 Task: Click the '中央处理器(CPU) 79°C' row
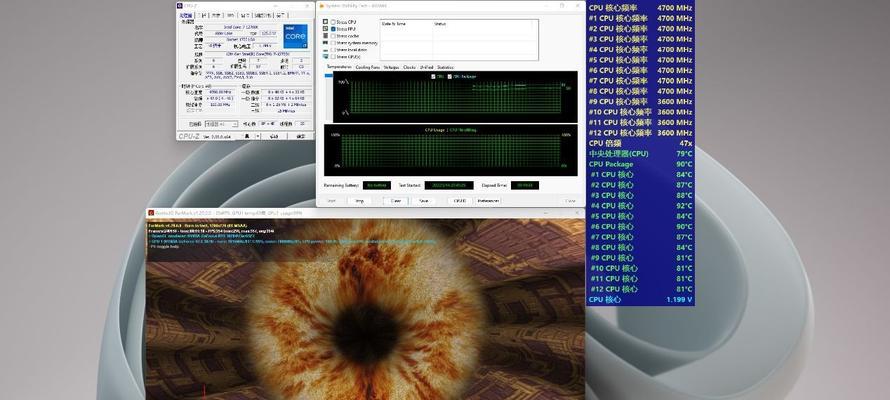[x=641, y=154]
